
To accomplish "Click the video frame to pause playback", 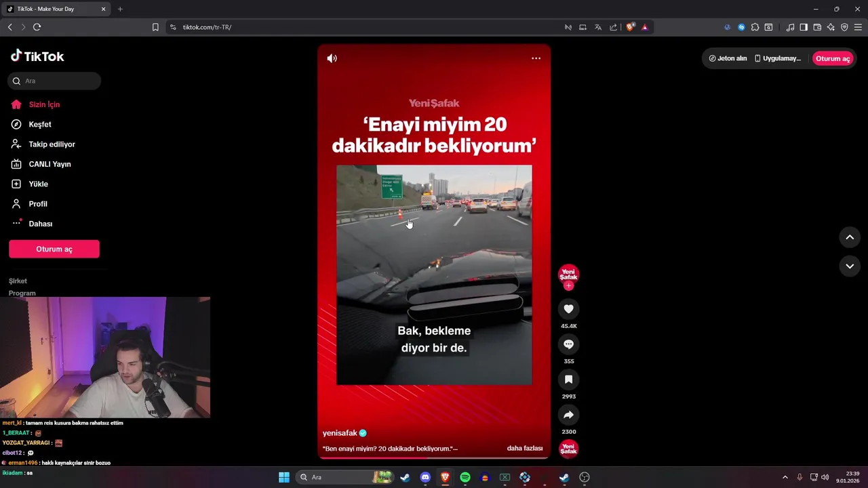I will click(434, 274).
